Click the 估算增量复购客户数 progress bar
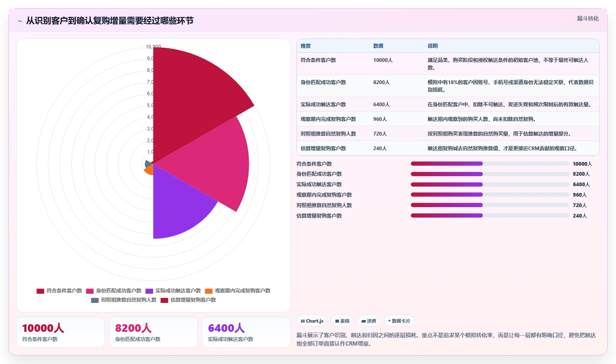This screenshot has width=616, height=364. click(490, 215)
